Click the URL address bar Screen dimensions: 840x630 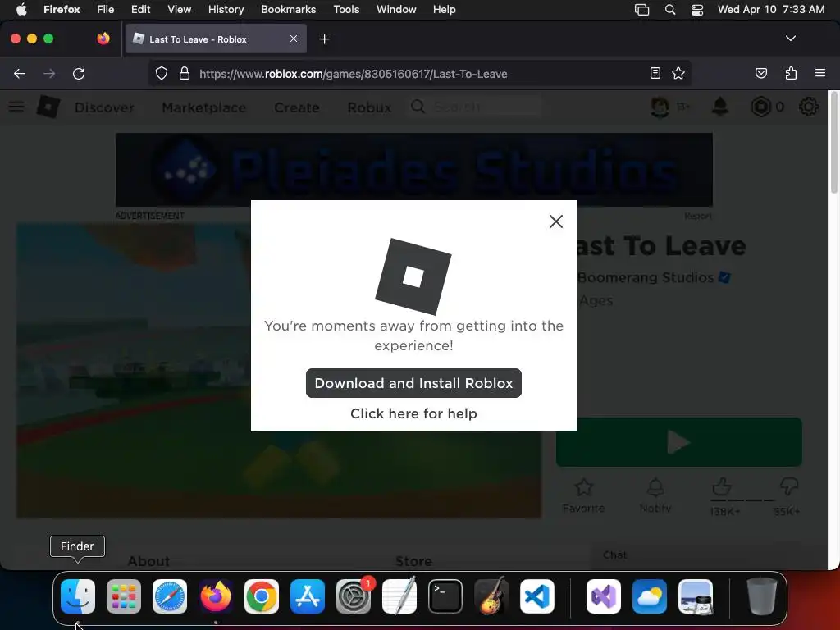point(419,74)
